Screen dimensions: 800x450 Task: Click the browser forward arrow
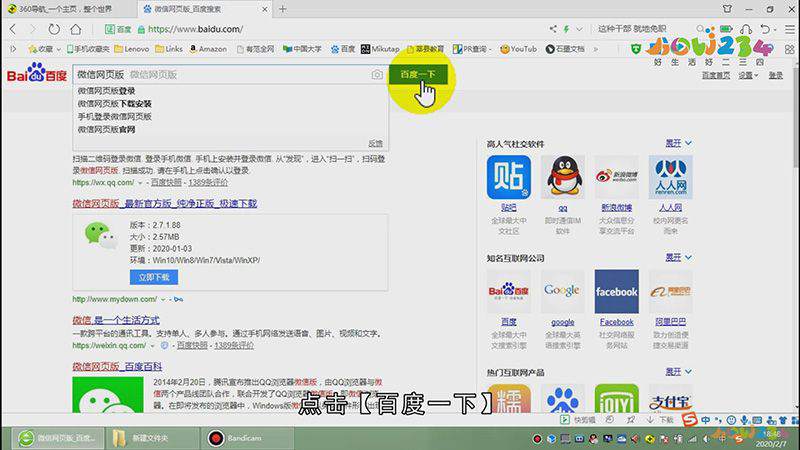pos(33,29)
